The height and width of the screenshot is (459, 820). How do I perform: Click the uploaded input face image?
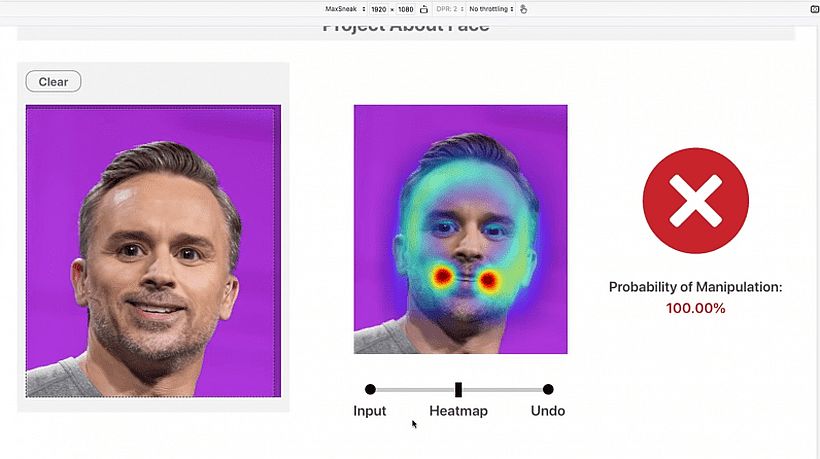click(x=153, y=250)
